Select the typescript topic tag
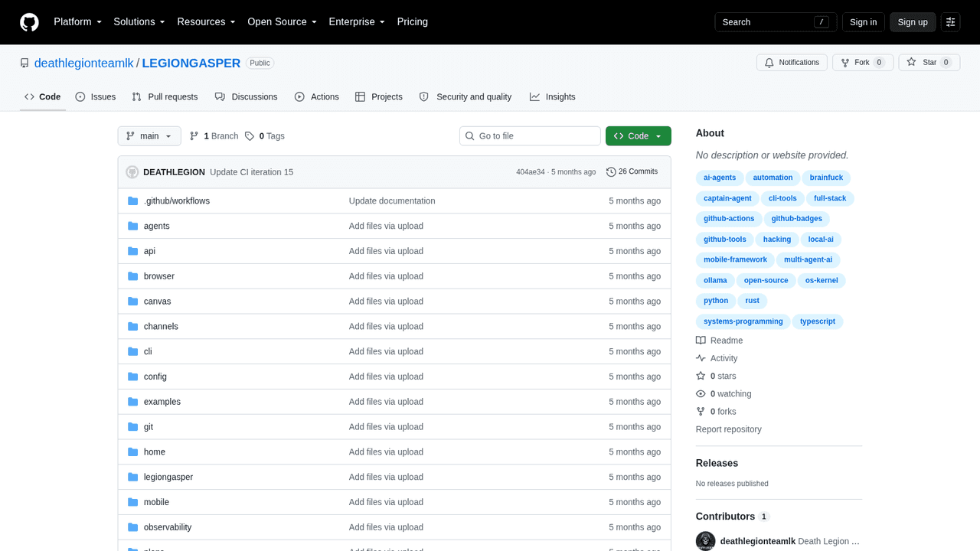The width and height of the screenshot is (980, 551). (x=818, y=321)
